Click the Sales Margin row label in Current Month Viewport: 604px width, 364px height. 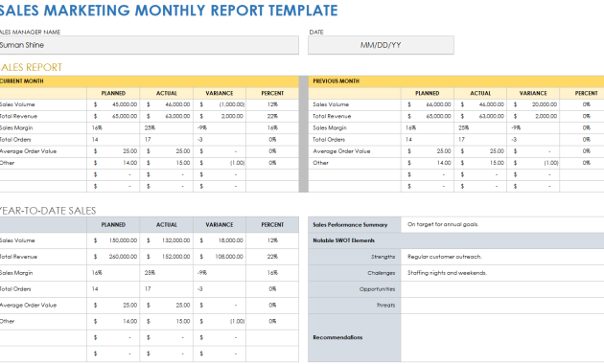[16, 127]
